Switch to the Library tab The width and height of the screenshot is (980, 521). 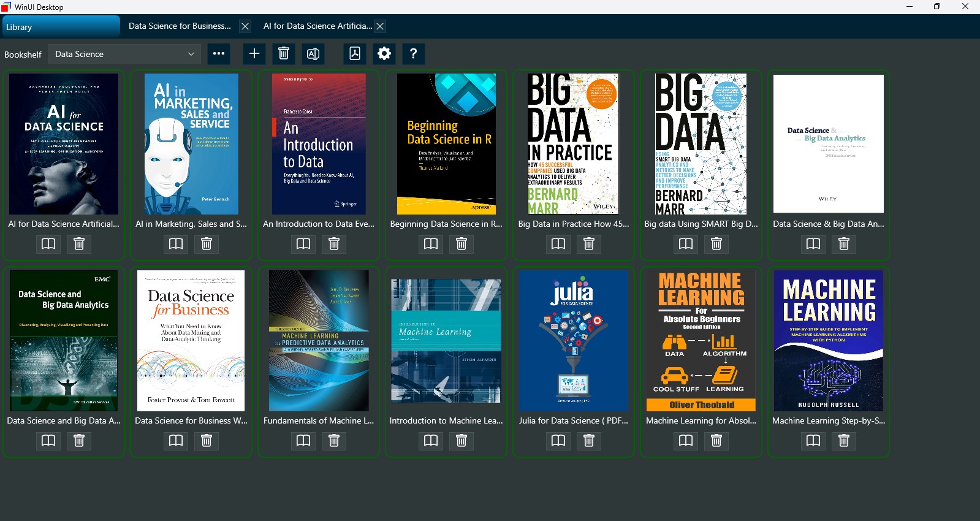coord(61,27)
